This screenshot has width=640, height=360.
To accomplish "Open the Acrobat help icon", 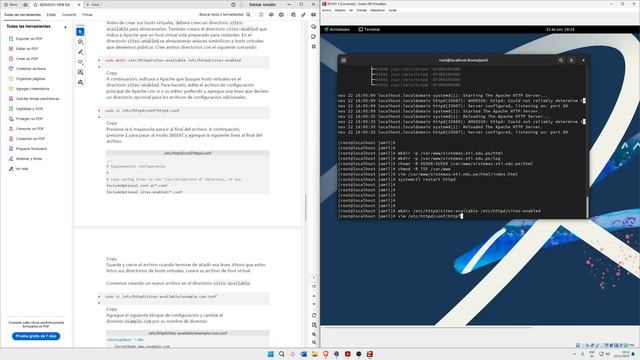I will tap(233, 4).
